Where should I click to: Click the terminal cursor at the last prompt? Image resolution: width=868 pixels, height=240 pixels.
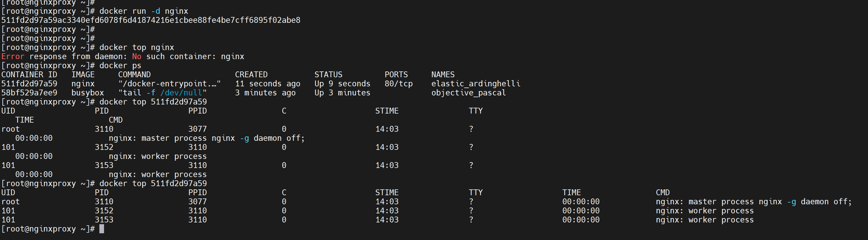coord(101,229)
